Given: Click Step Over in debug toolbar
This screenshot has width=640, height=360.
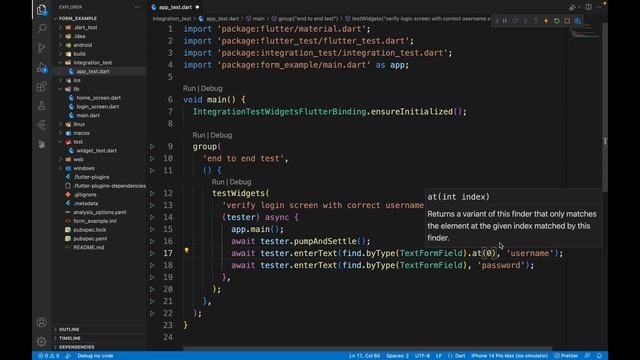Looking at the screenshot, I should [x=515, y=21].
